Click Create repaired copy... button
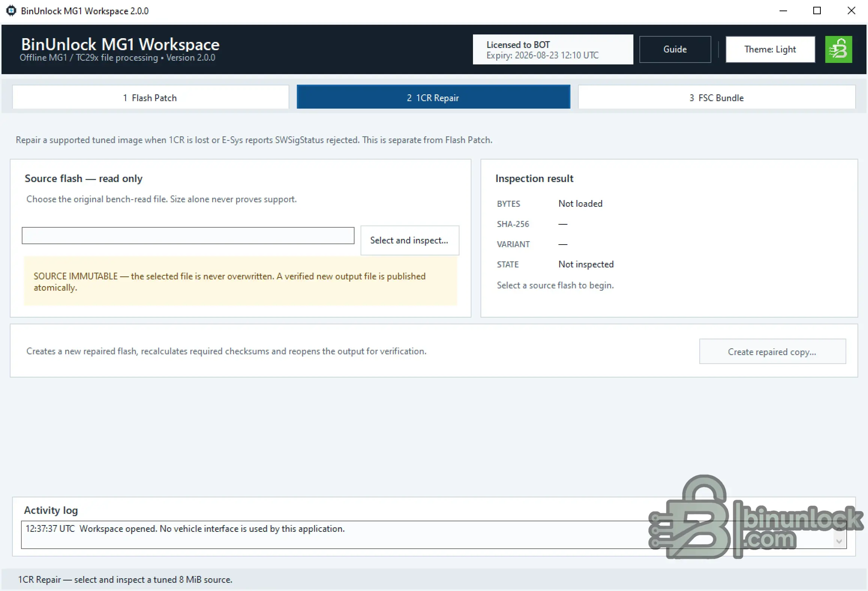 (772, 352)
